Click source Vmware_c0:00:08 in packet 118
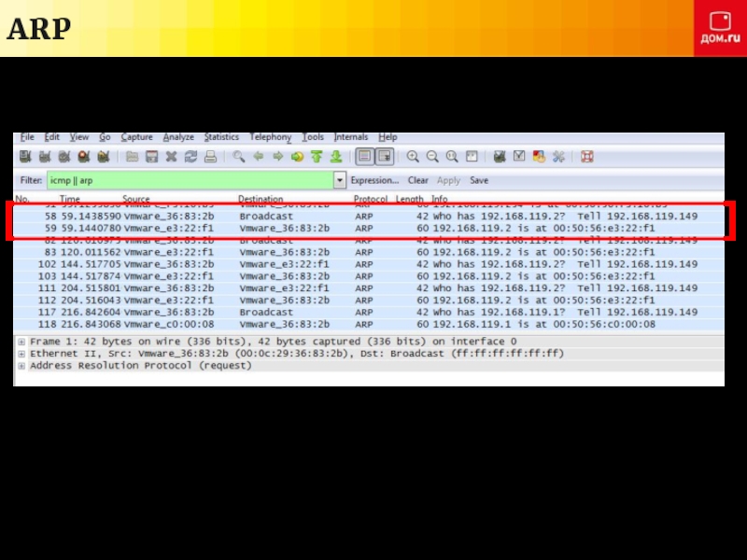 (x=169, y=324)
